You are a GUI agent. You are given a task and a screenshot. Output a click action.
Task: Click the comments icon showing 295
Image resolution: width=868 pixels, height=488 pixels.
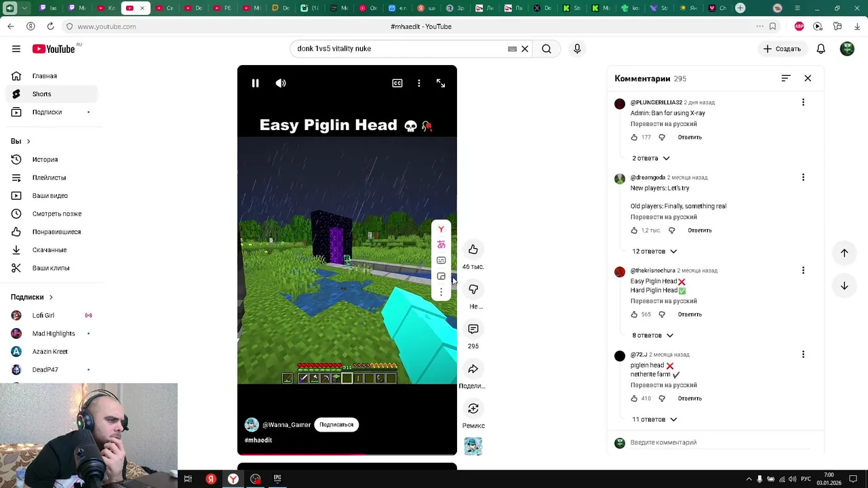[473, 329]
